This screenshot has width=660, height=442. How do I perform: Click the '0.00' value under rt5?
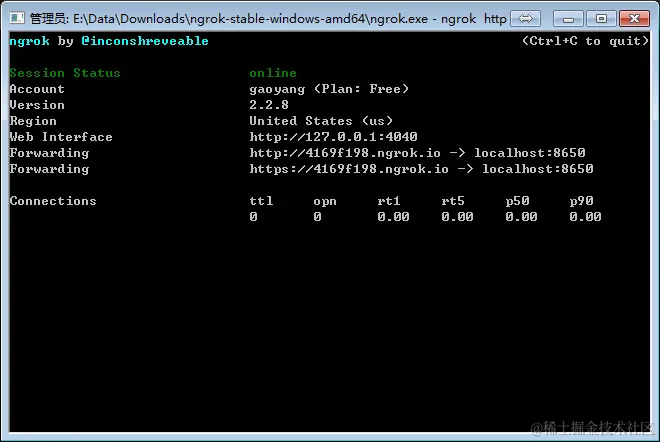tap(457, 217)
